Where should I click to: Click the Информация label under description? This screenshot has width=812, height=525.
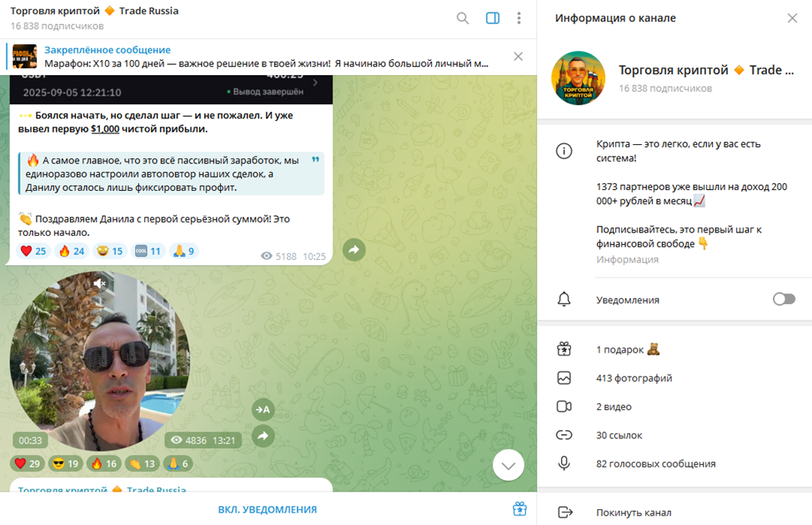pyautogui.click(x=627, y=259)
